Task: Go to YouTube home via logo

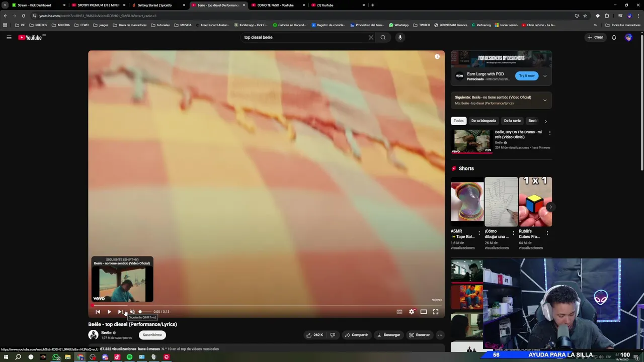Action: click(x=30, y=37)
